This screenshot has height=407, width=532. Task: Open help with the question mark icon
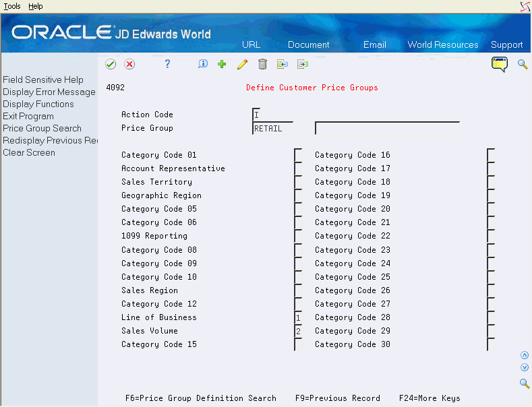(x=167, y=64)
